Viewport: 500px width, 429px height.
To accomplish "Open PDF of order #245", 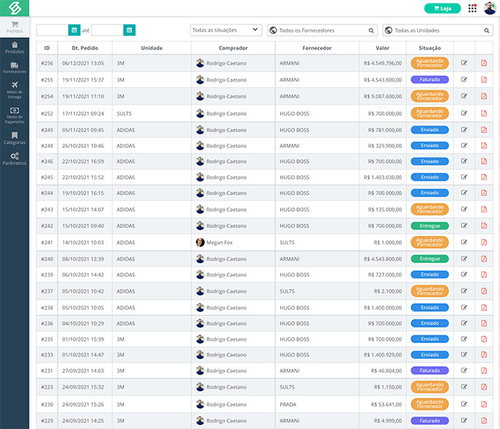I will pyautogui.click(x=484, y=177).
